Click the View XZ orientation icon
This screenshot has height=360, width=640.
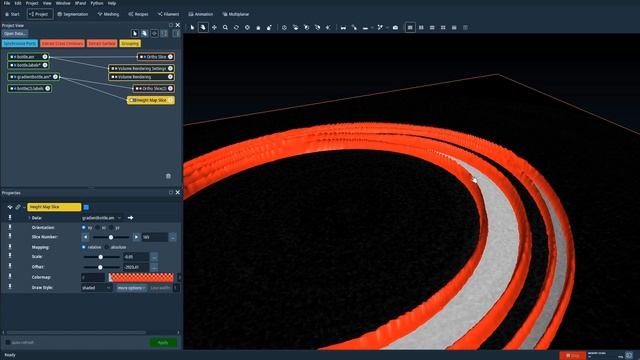[x=306, y=27]
